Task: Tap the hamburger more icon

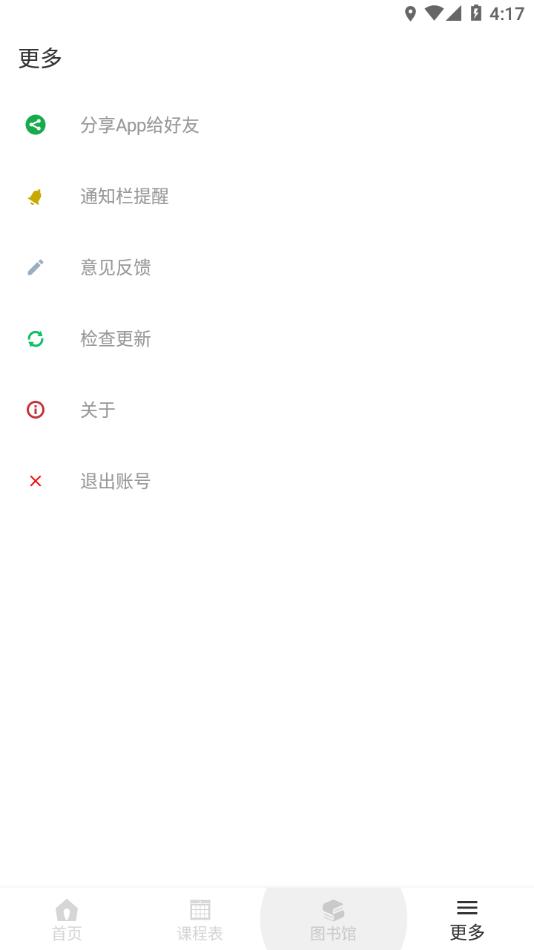Action: click(x=467, y=908)
